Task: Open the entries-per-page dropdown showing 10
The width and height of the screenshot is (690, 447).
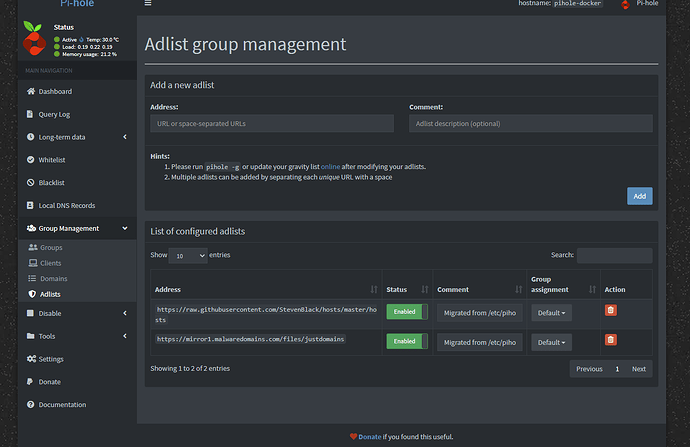Action: [x=188, y=256]
